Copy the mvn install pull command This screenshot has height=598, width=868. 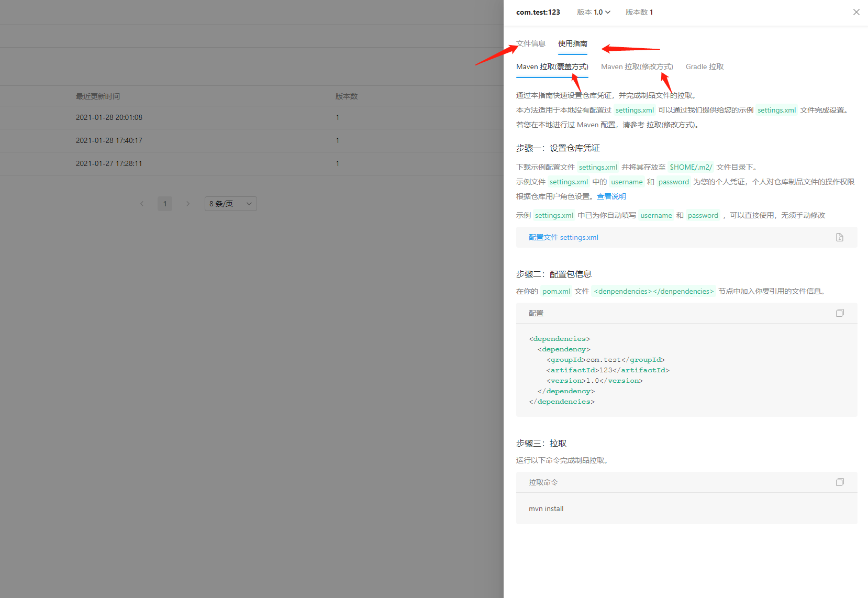click(x=840, y=482)
